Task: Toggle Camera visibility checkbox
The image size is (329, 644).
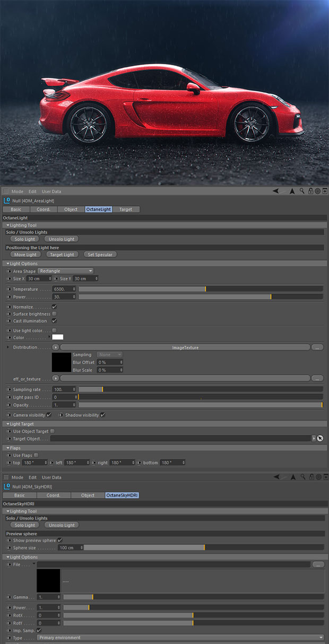Action: point(49,415)
